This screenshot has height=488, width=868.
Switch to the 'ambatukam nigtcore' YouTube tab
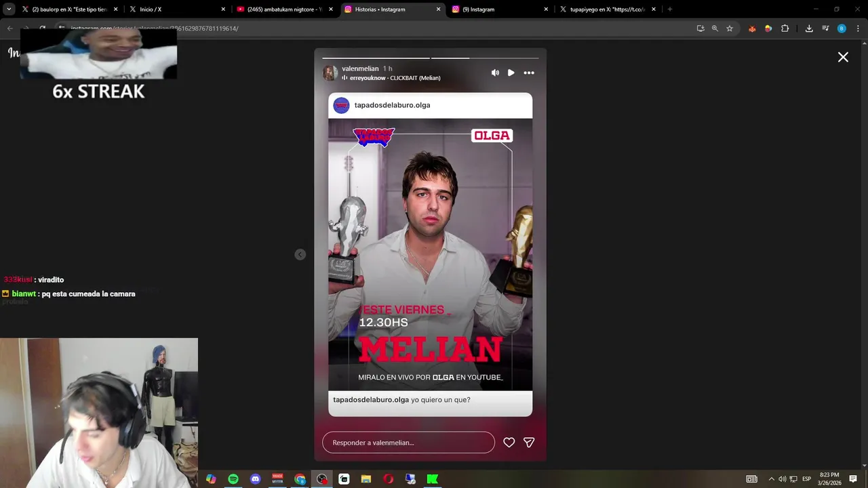pos(283,9)
